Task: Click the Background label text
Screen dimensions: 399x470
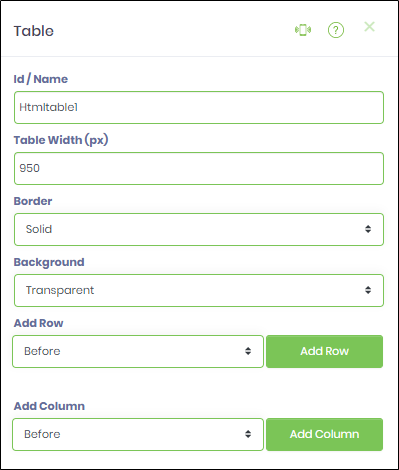Action: (x=49, y=262)
